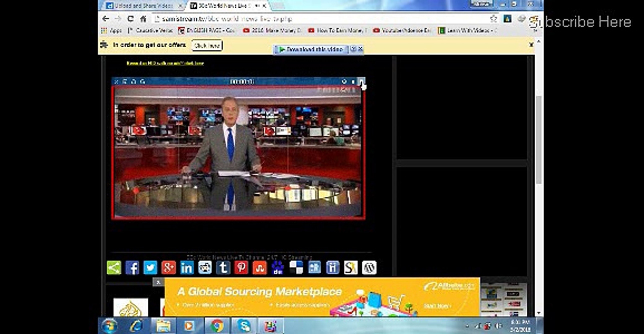Click the refresh icon in player toolbar
644x334 pixels.
pyautogui.click(x=142, y=82)
